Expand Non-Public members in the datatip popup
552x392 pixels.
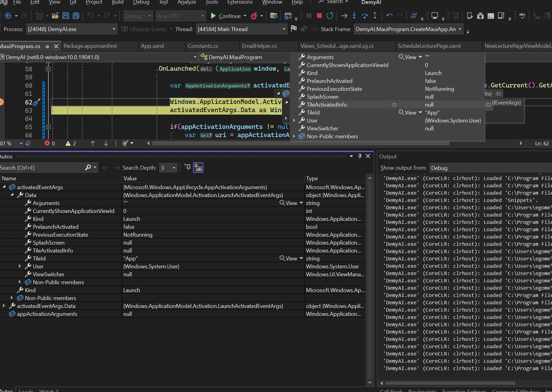294,136
